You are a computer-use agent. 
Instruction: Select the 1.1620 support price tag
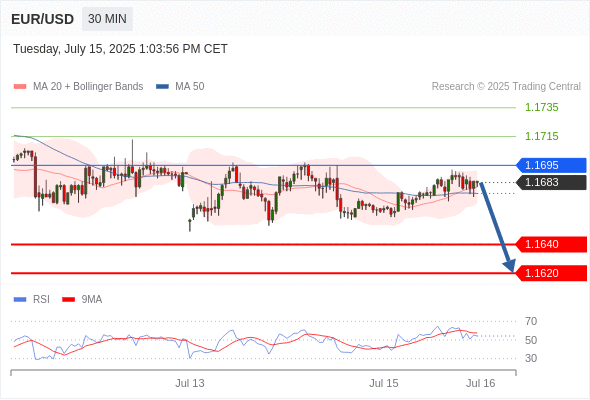click(x=551, y=273)
